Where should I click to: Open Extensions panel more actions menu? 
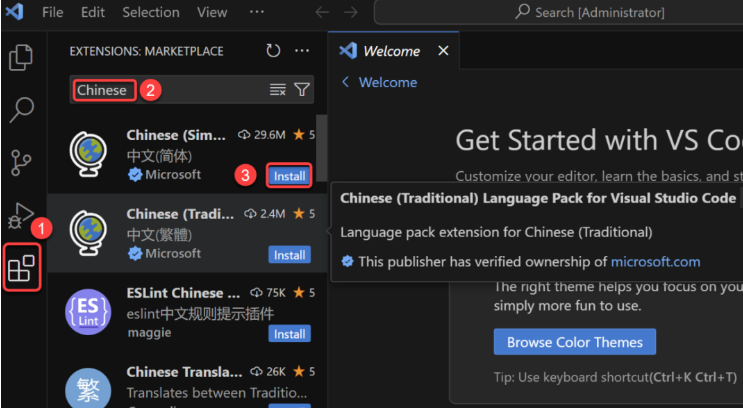point(302,51)
